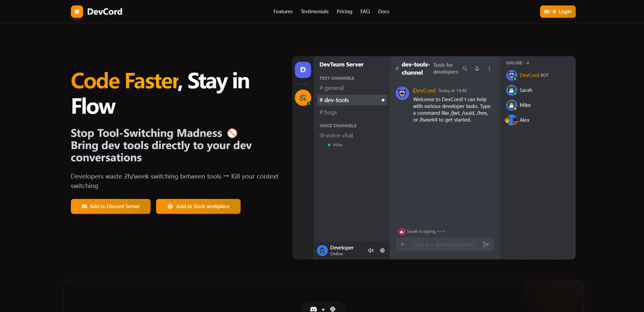Click the Discord icon in bottom badge
The image size is (644, 312).
pyautogui.click(x=314, y=308)
